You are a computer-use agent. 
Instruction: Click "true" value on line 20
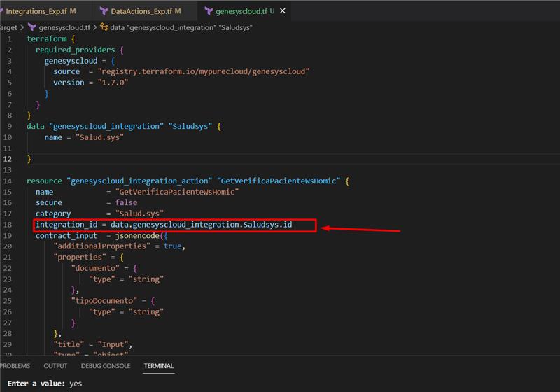[173, 246]
